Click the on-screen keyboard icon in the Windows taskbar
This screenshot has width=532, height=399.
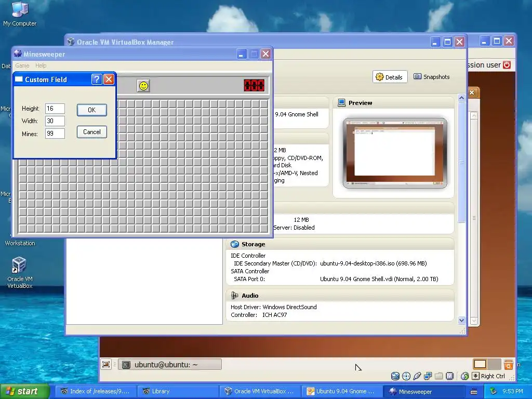click(x=474, y=392)
